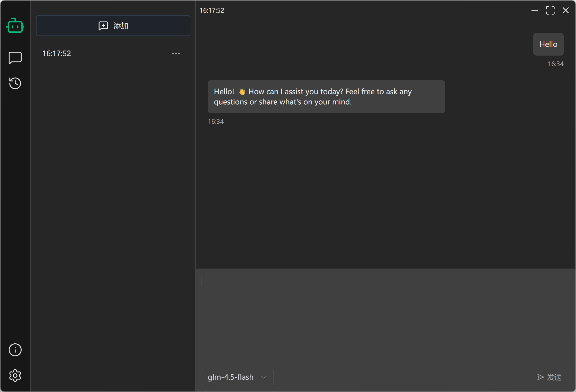Click the assistant's greeting reply bubble

coord(326,97)
